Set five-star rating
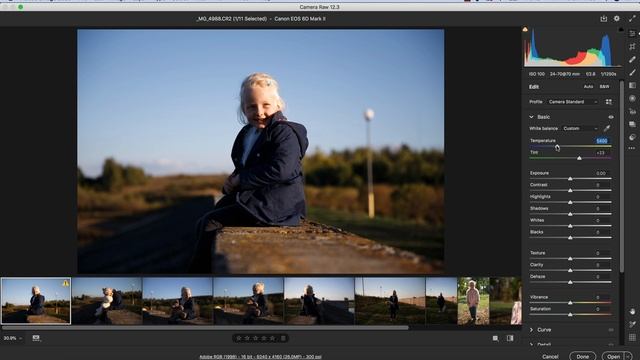This screenshot has width=640, height=360. 272,338
